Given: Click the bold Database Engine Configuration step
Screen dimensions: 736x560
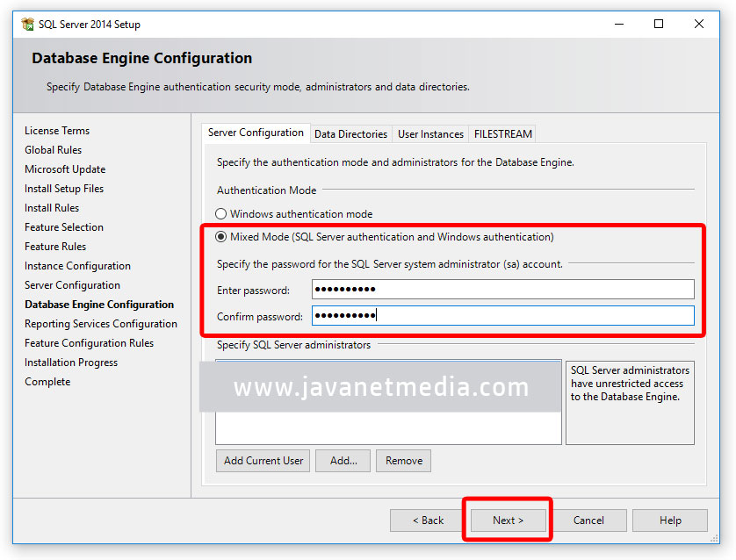Looking at the screenshot, I should pos(99,305).
